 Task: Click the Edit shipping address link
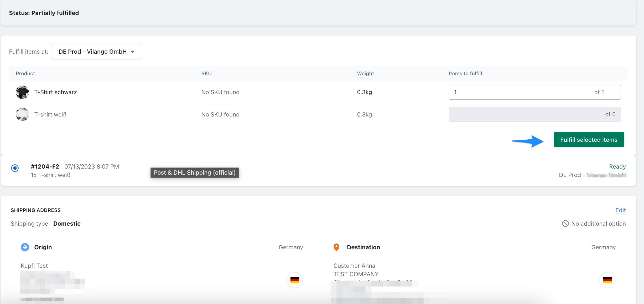pos(620,210)
